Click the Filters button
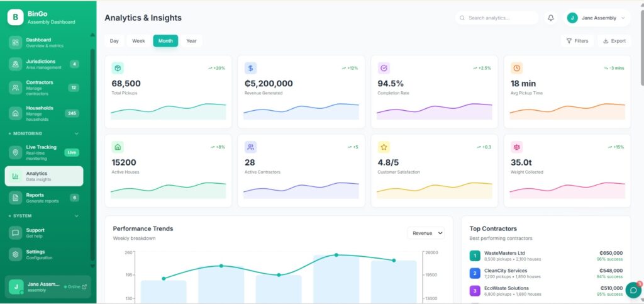Image resolution: width=644 pixels, height=304 pixels. pos(577,41)
